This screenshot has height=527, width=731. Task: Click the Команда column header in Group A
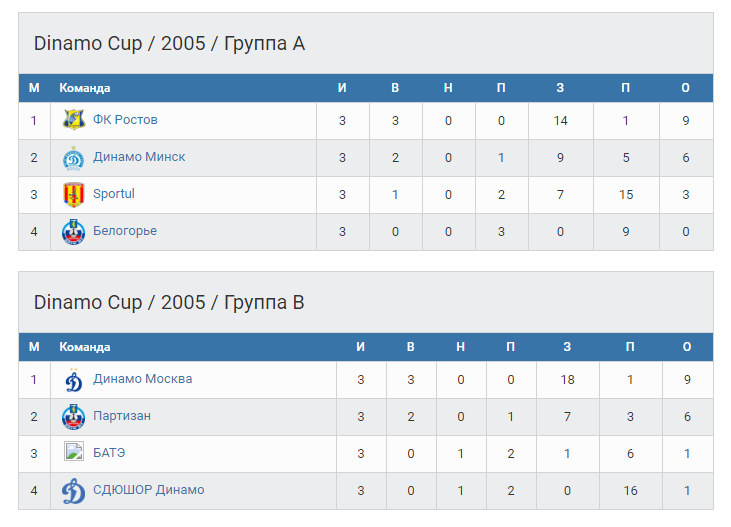(x=85, y=88)
